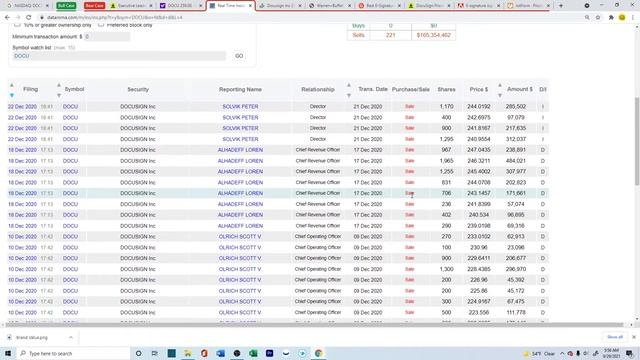Open the Office app from the taskbar

[x=204, y=353]
